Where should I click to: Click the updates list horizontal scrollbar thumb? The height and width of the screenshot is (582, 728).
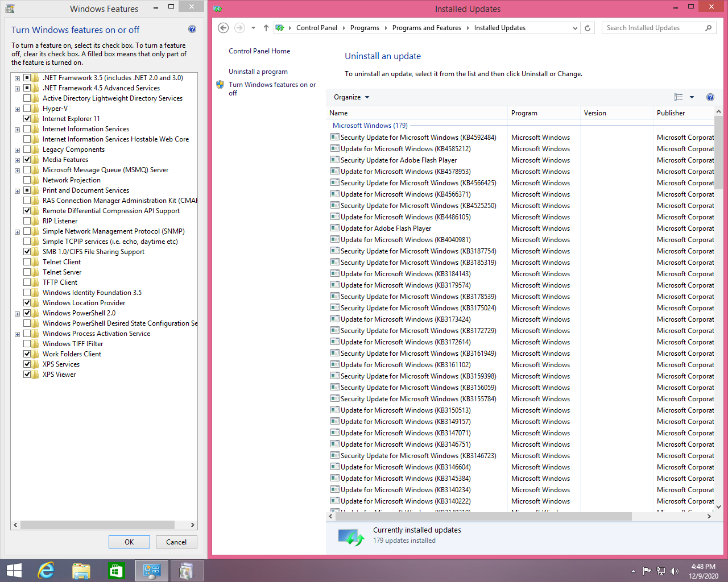click(483, 517)
